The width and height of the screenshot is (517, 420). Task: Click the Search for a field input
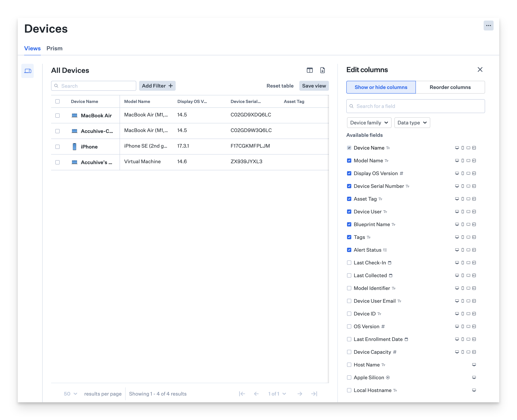tap(415, 106)
